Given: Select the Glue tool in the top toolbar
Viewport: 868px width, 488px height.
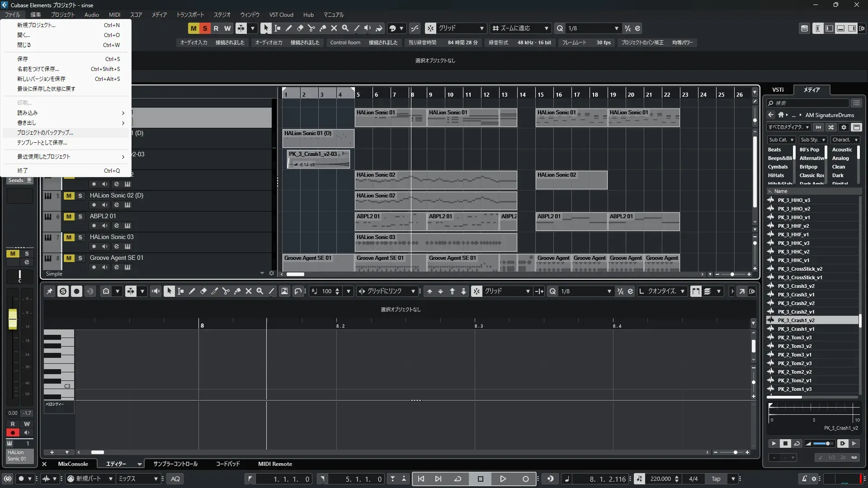Looking at the screenshot, I should coord(322,28).
